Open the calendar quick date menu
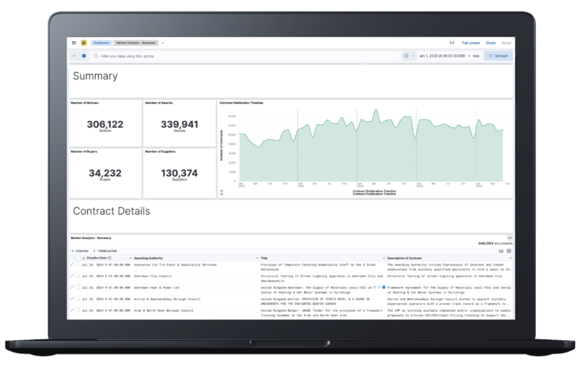This screenshot has height=376, width=588. click(x=408, y=56)
